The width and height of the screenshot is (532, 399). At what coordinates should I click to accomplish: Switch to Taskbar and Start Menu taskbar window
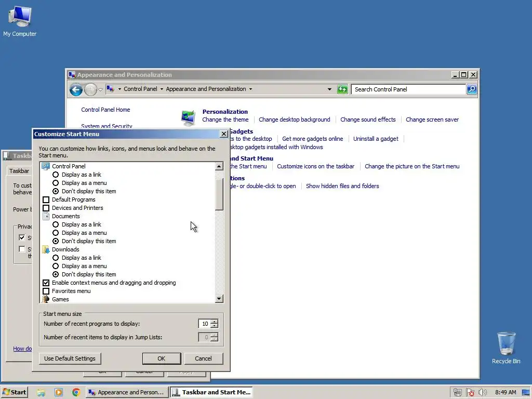pyautogui.click(x=211, y=392)
